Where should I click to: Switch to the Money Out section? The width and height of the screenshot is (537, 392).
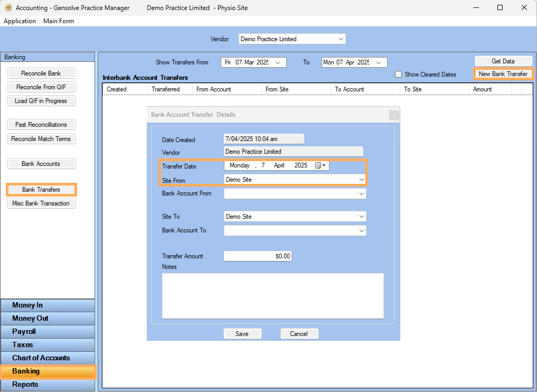click(48, 319)
